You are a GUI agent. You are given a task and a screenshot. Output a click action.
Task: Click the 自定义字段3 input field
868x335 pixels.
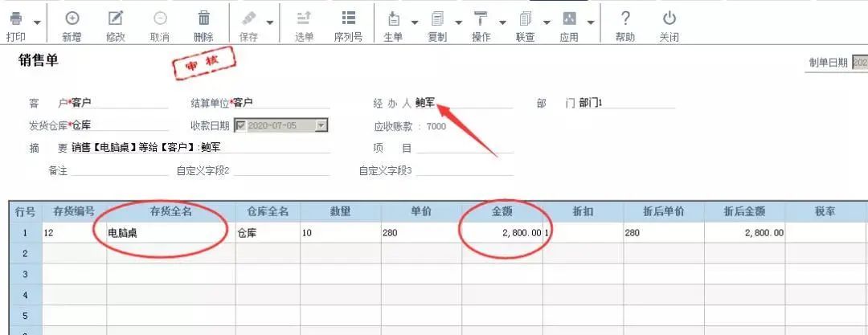[465, 170]
